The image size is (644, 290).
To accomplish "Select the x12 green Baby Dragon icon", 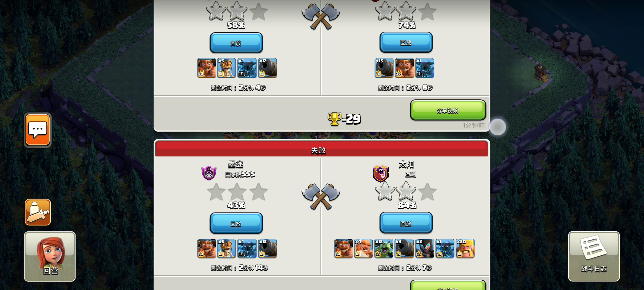I will click(384, 248).
